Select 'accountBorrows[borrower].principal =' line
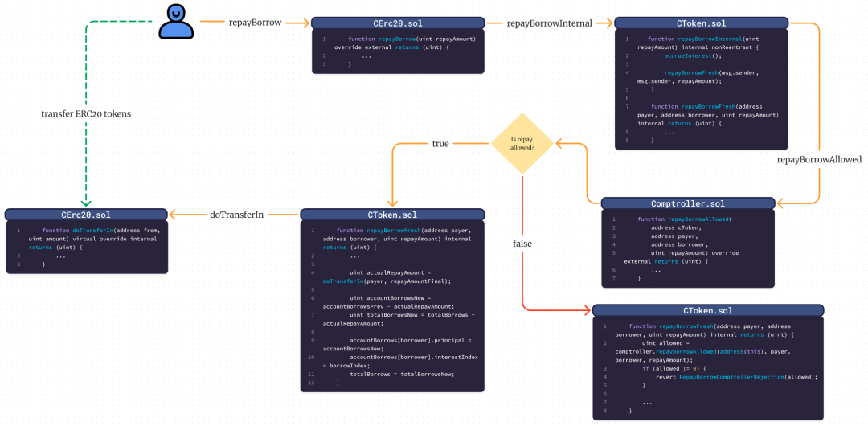 (x=411, y=340)
